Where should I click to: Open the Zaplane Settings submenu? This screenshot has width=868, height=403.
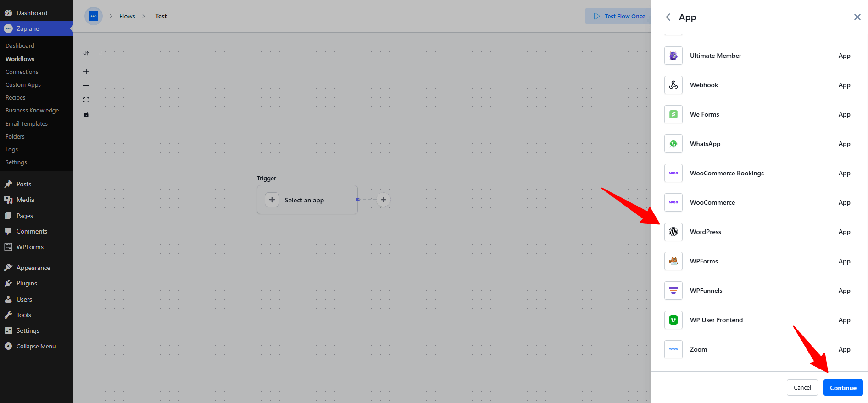pyautogui.click(x=16, y=162)
